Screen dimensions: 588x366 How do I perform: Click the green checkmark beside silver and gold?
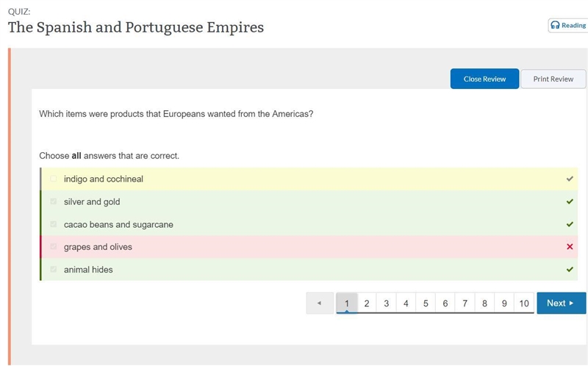[x=570, y=201]
